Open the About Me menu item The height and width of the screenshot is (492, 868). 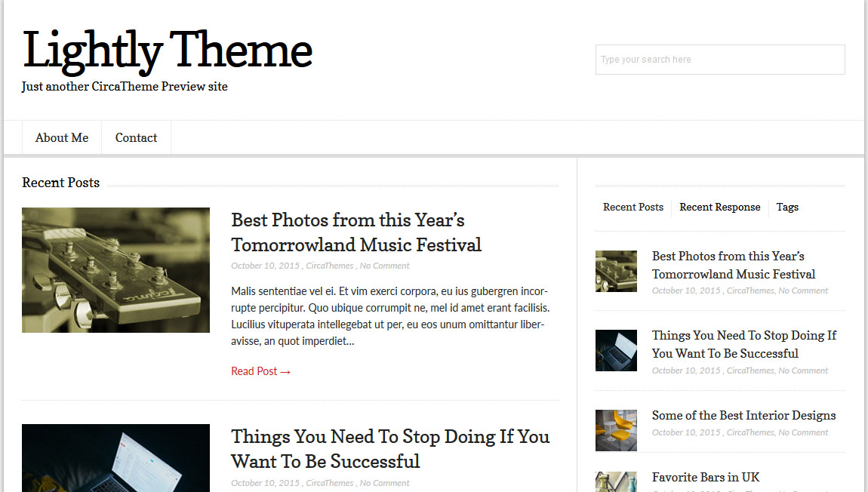point(62,138)
